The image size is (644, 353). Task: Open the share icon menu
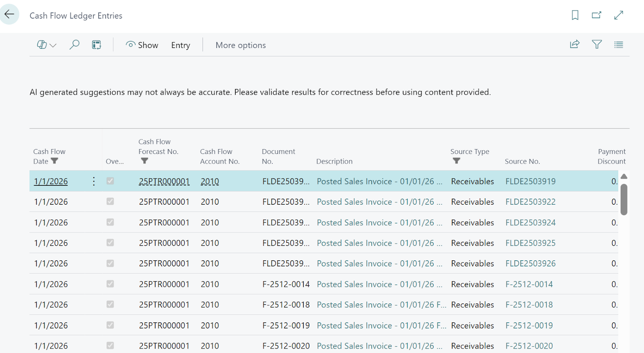tap(575, 44)
